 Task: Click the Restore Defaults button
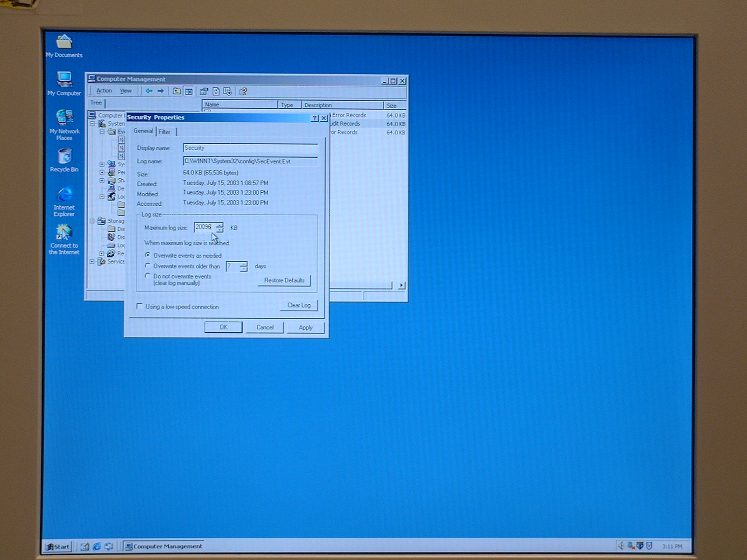[x=284, y=280]
